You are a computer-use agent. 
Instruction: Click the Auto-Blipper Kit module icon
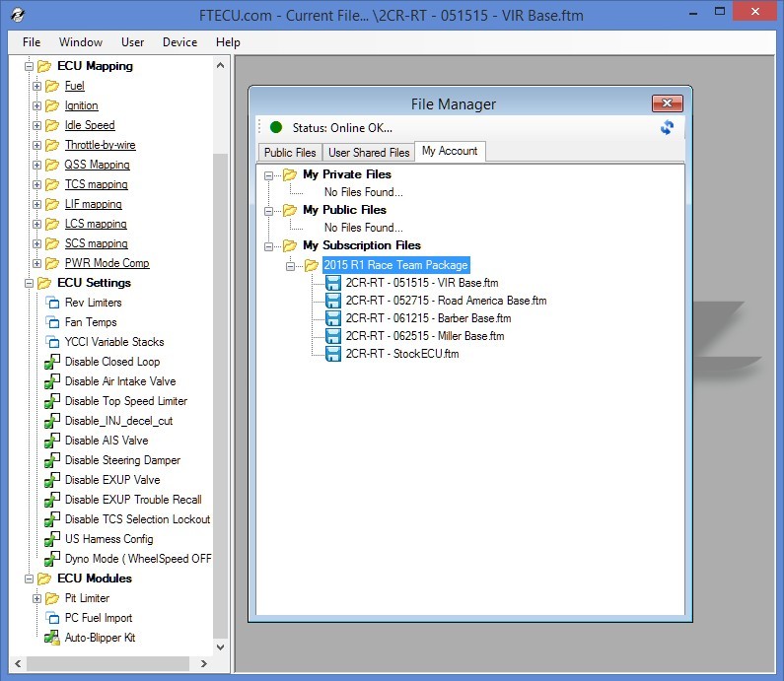coord(52,638)
